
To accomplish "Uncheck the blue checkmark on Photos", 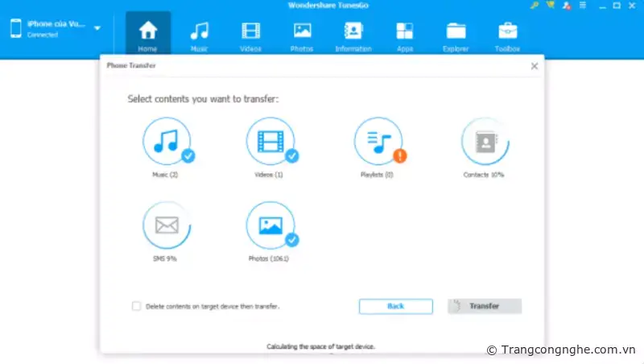I will coord(291,240).
